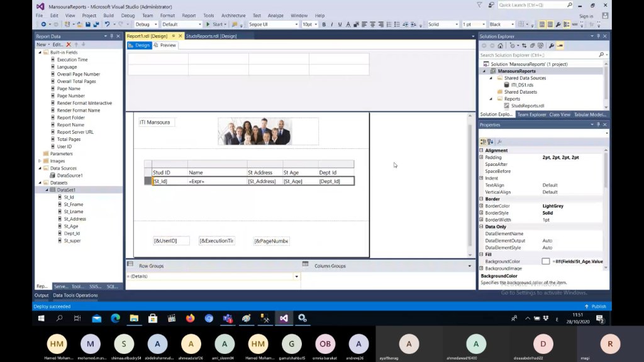Viewport: 644px width, 362px height.
Task: Toggle Underline formatting in toolbar
Action: (340, 25)
